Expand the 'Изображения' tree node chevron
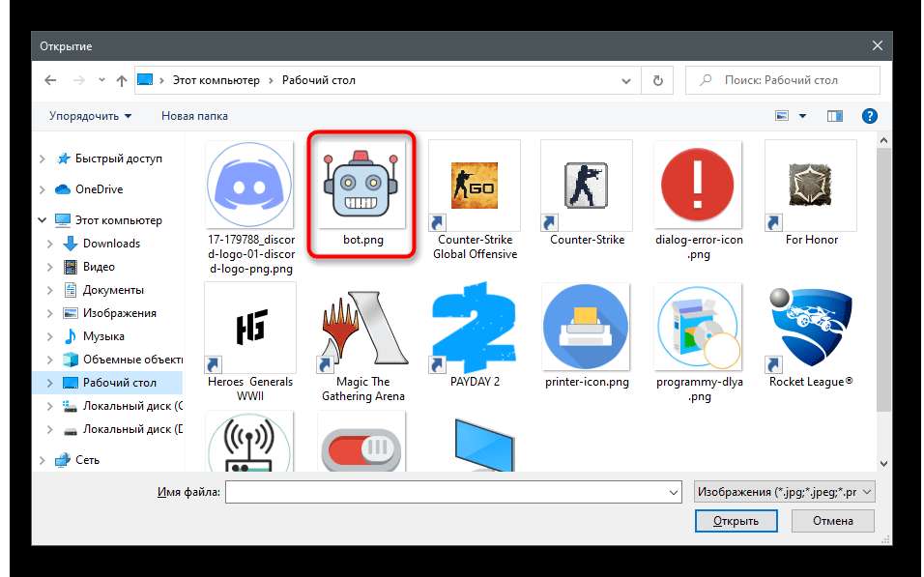Screen dimensions: 924x577 [x=50, y=313]
